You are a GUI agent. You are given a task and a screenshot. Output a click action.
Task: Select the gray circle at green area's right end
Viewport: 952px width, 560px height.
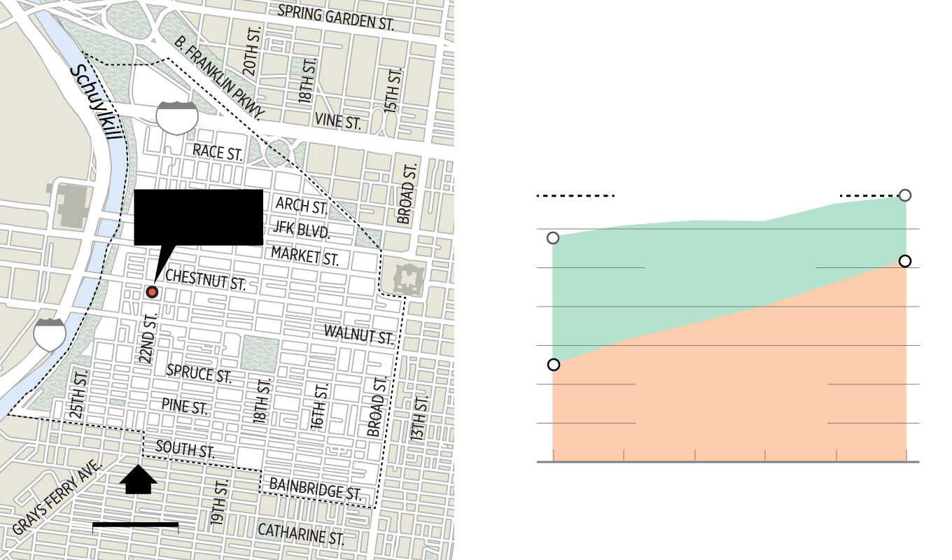click(x=904, y=195)
